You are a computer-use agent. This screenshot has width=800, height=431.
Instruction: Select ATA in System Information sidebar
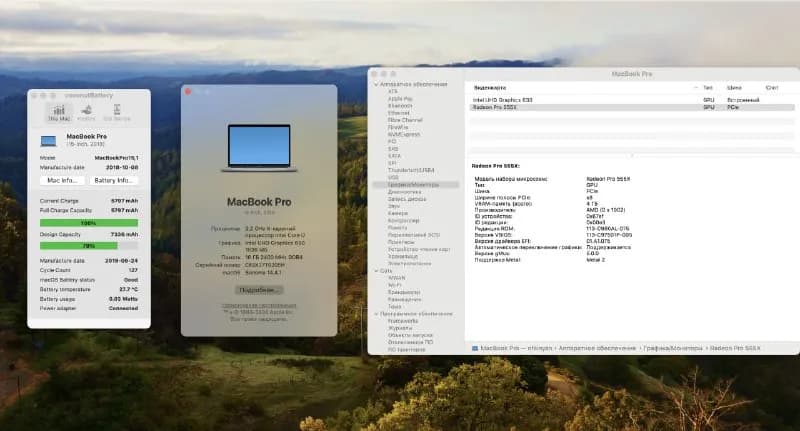pos(392,91)
